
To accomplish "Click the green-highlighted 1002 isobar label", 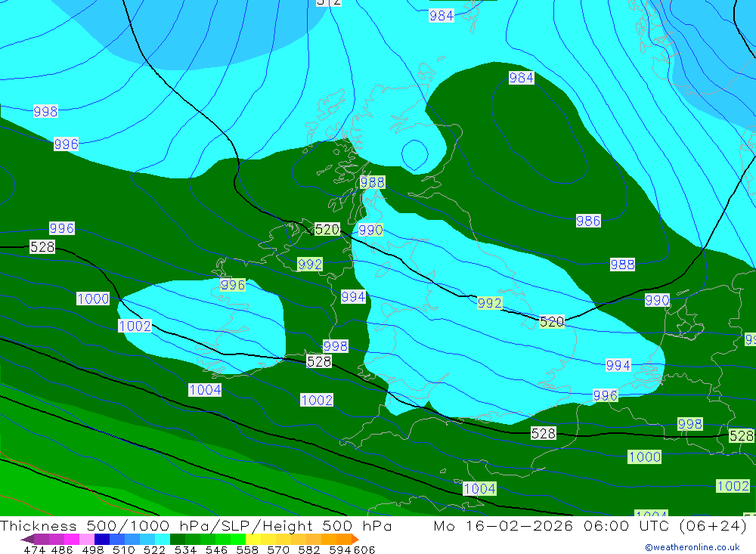I will [733, 485].
